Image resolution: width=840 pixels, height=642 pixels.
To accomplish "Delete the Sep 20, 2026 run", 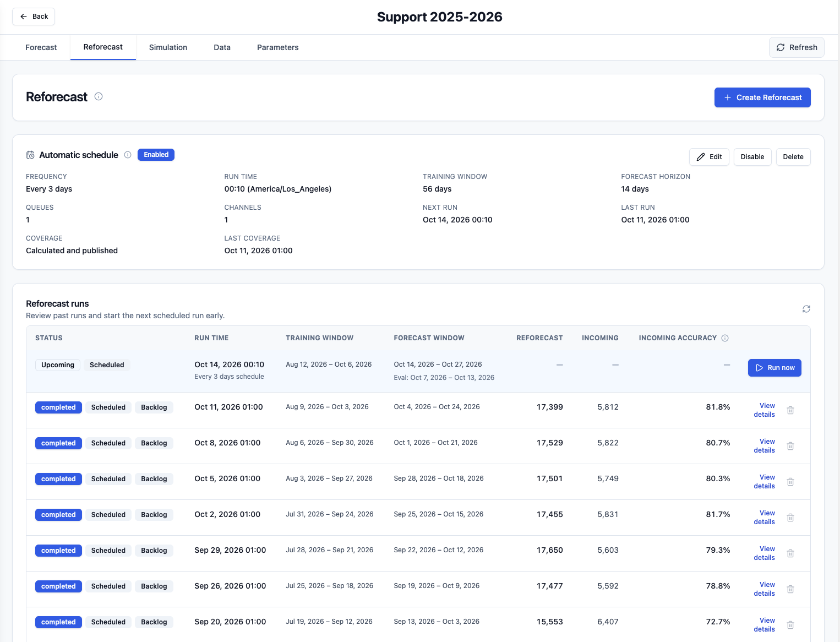I will [x=790, y=625].
